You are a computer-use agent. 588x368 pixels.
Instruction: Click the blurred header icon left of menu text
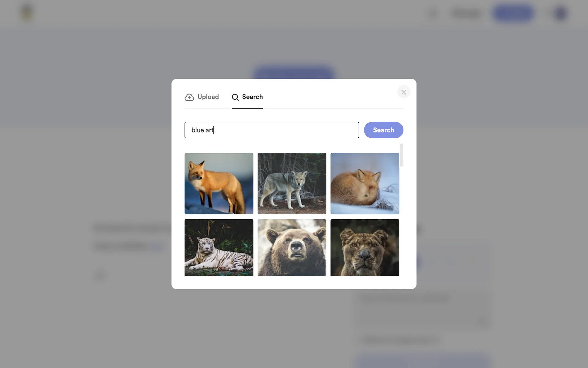pyautogui.click(x=433, y=13)
